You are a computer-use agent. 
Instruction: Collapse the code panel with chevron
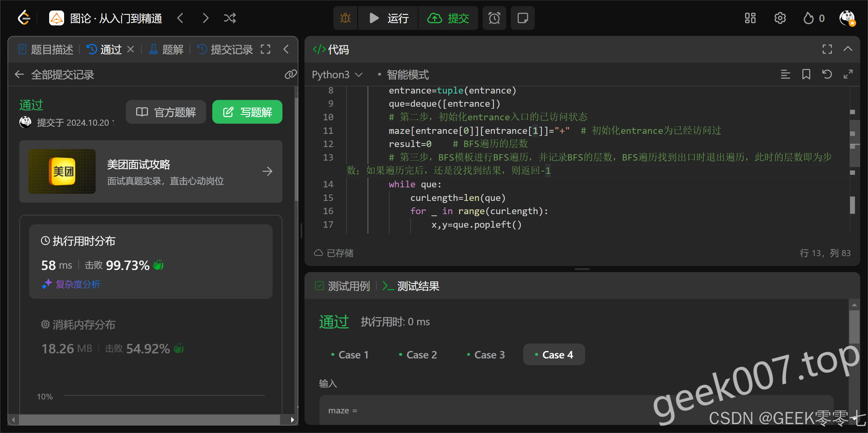pyautogui.click(x=848, y=49)
